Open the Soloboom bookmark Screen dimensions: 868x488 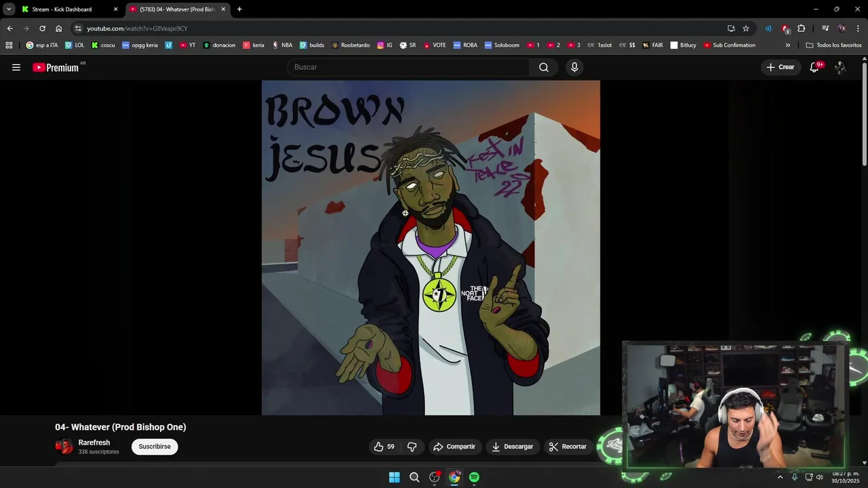(x=502, y=45)
